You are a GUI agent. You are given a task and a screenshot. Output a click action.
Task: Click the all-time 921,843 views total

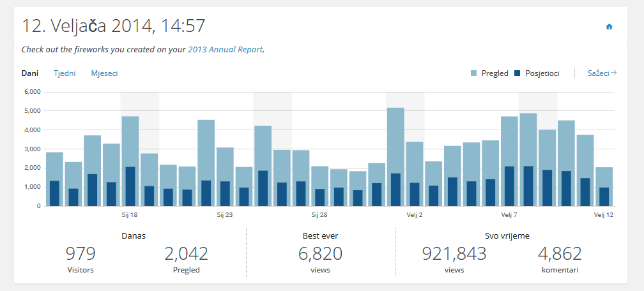454,254
